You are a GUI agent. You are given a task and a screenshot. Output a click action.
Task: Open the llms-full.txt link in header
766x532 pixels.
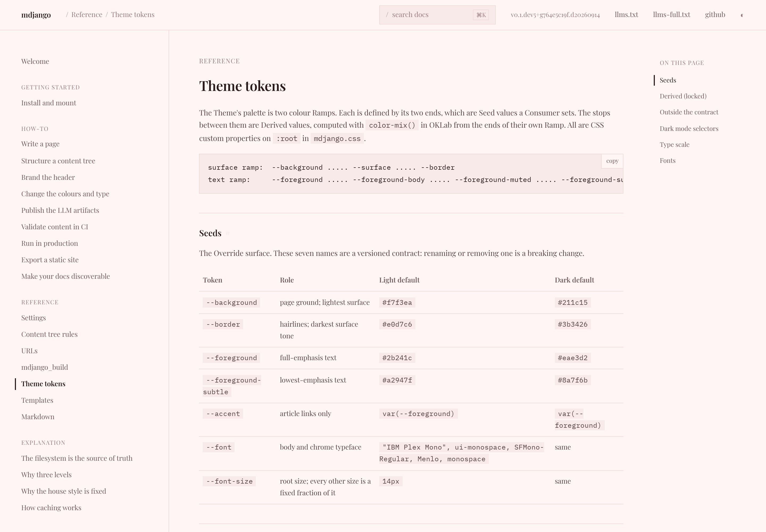point(671,15)
